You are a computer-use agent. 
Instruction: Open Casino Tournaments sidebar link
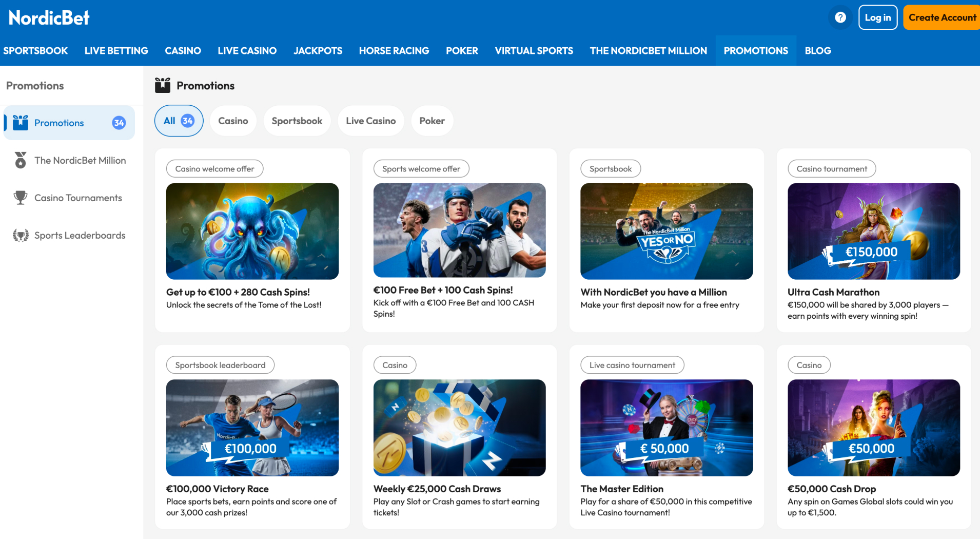pos(69,198)
